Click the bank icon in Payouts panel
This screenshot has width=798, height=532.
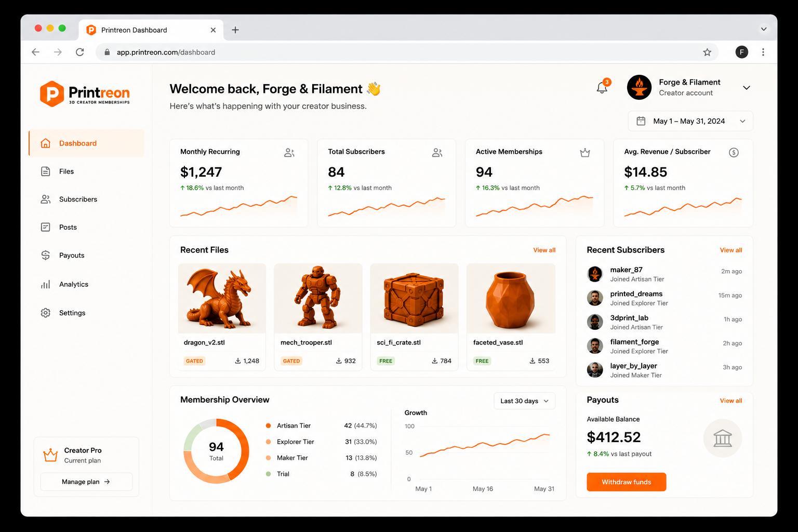point(723,438)
